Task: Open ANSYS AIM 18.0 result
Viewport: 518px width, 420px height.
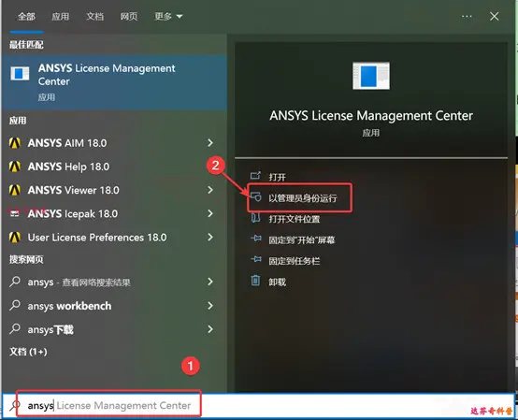Action: coord(114,143)
